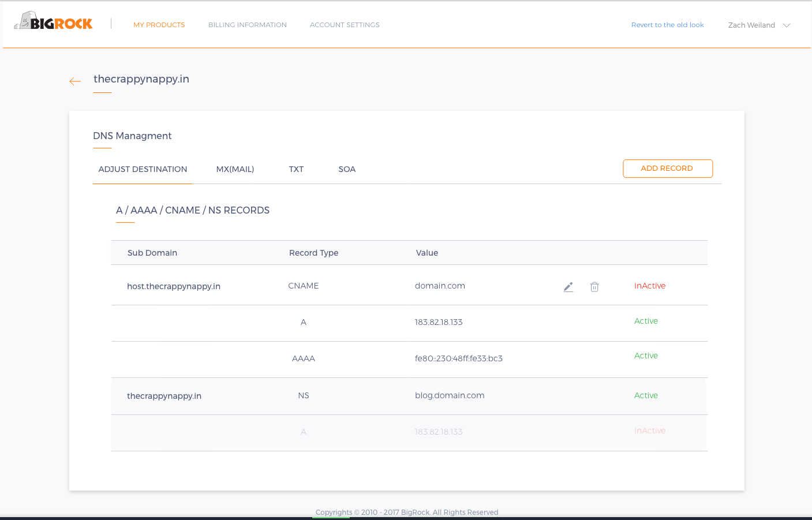Open Account Settings menu
The width and height of the screenshot is (812, 520).
coord(345,25)
